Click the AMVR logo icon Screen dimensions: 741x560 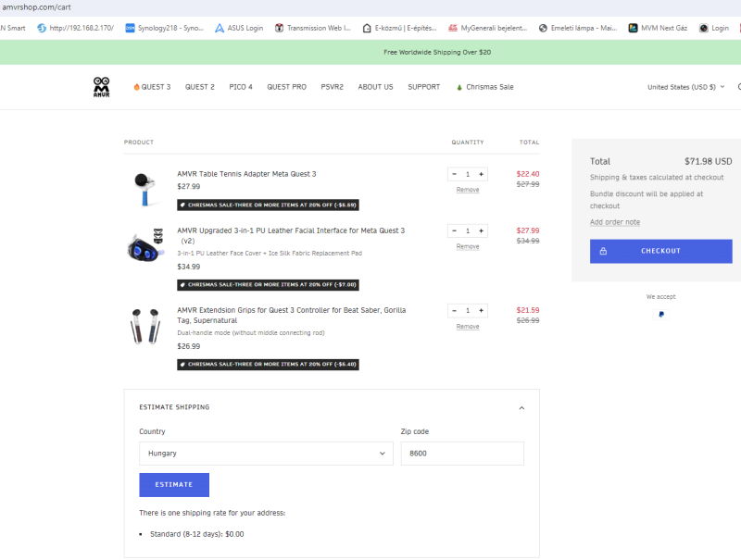[x=101, y=87]
